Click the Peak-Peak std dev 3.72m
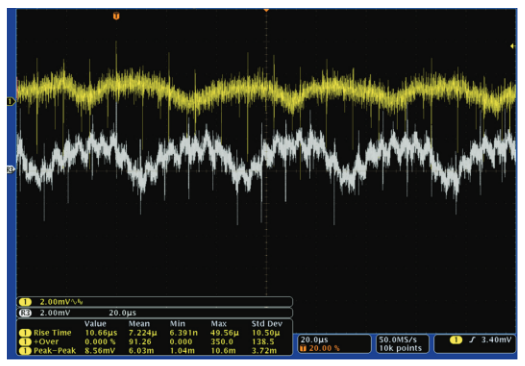 point(264,351)
